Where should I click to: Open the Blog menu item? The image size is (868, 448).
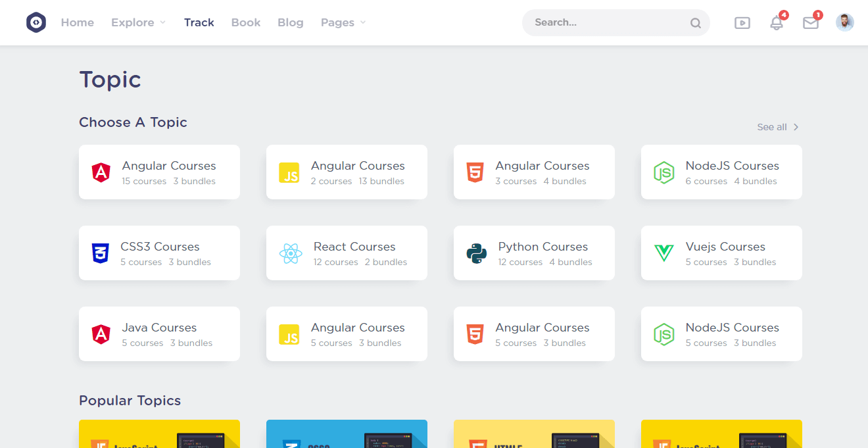(290, 22)
